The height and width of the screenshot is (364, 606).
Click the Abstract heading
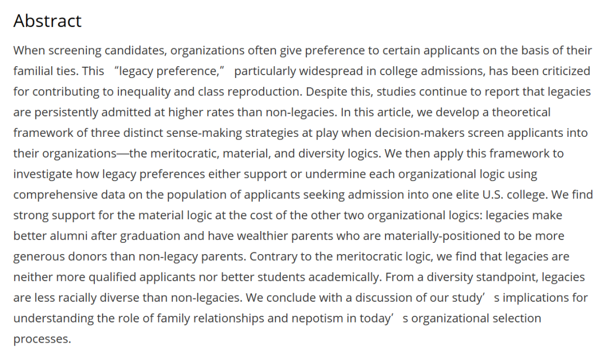click(x=47, y=21)
